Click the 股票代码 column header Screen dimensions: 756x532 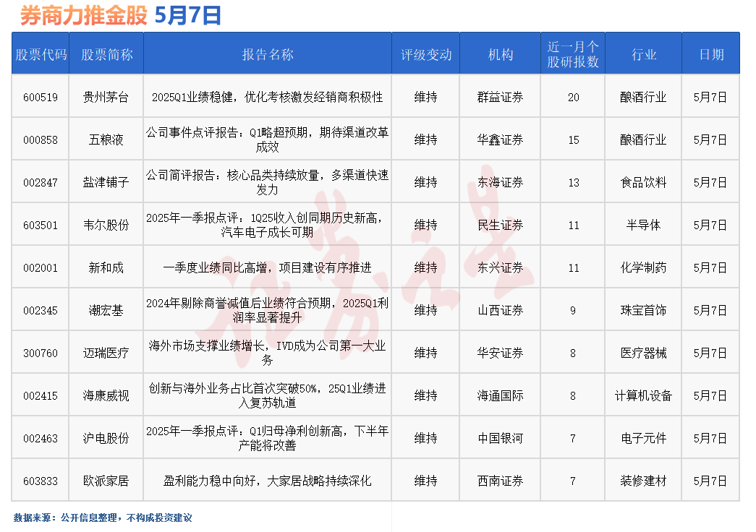(x=41, y=54)
